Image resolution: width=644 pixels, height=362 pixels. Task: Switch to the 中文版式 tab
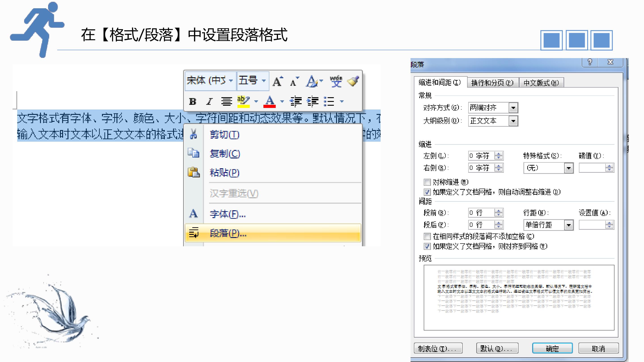[x=541, y=83]
